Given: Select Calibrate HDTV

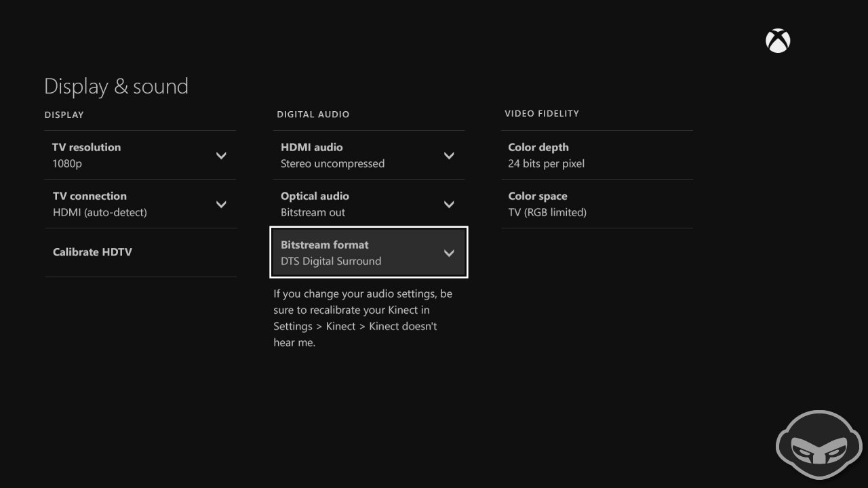Looking at the screenshot, I should 140,252.
